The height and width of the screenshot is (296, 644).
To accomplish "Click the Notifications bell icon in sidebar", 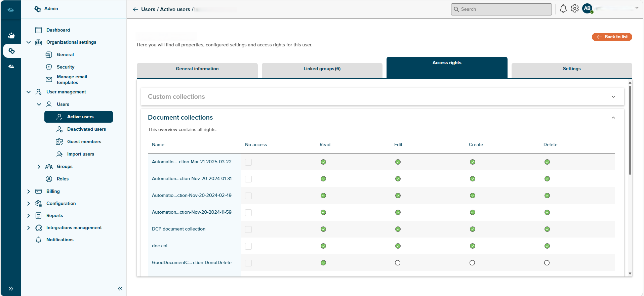I will tap(39, 240).
